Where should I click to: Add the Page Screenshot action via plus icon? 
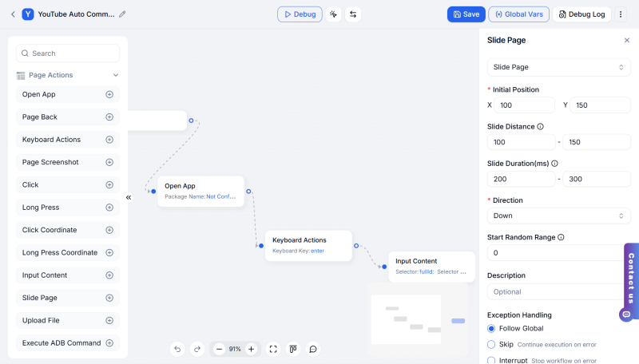[109, 162]
